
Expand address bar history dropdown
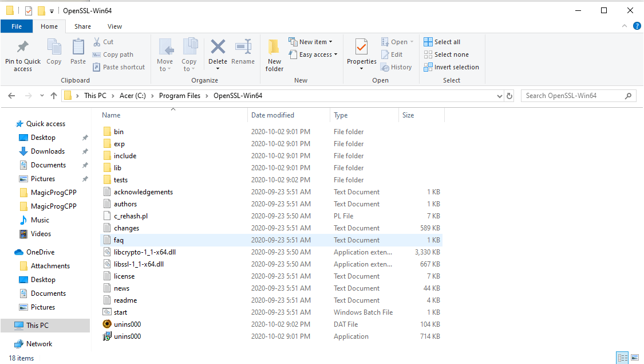[x=499, y=96]
